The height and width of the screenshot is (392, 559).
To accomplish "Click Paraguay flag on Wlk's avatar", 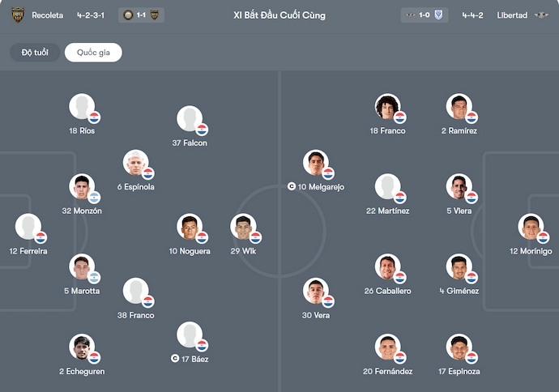I will (255, 237).
